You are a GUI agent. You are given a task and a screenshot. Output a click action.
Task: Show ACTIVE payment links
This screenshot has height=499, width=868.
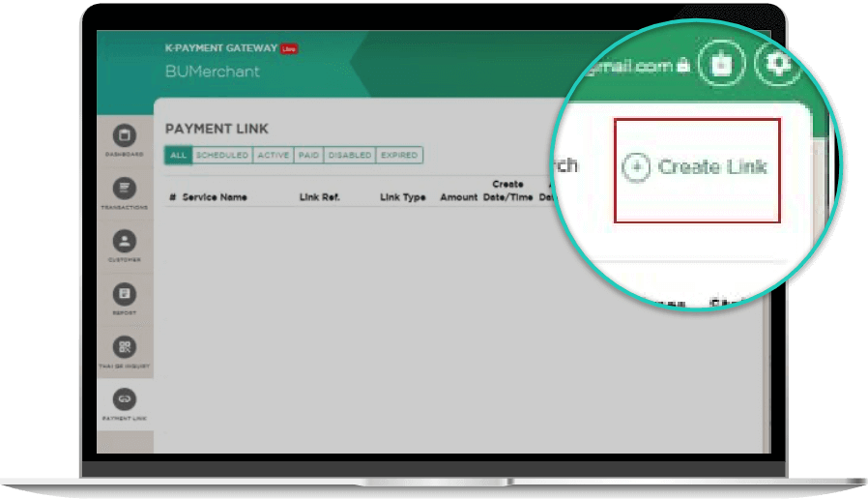point(273,155)
